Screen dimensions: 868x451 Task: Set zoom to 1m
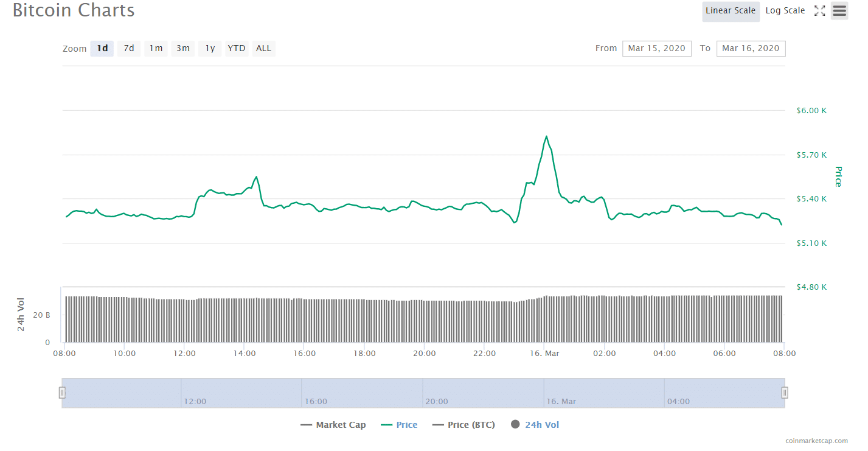click(x=156, y=49)
